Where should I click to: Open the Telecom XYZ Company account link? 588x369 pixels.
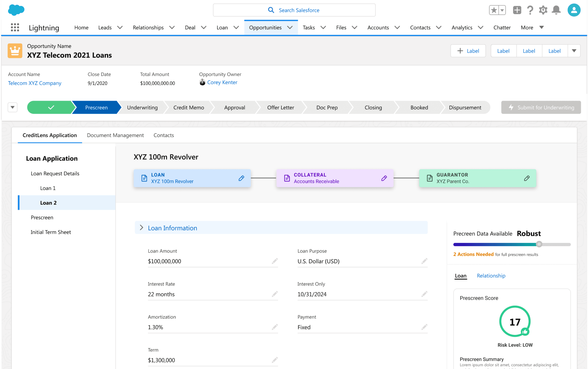pos(35,83)
